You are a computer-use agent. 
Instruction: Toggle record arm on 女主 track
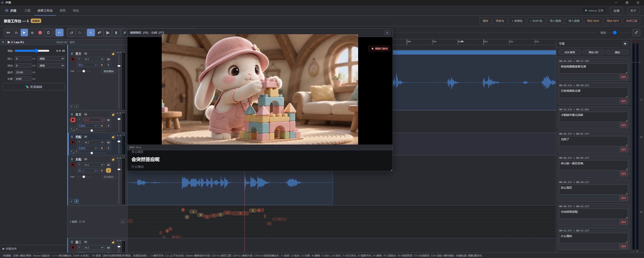[x=73, y=120]
